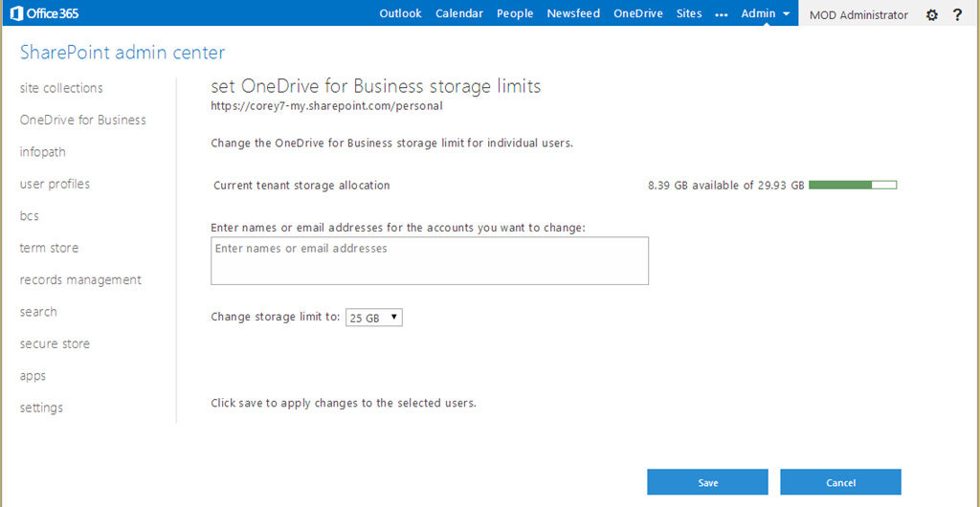
Task: Navigate to People in top bar
Action: [x=515, y=13]
